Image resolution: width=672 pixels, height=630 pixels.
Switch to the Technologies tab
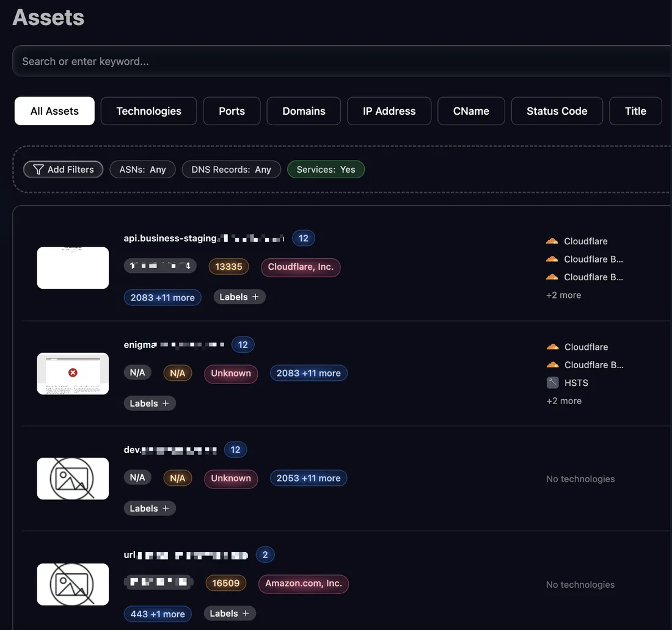tap(148, 111)
